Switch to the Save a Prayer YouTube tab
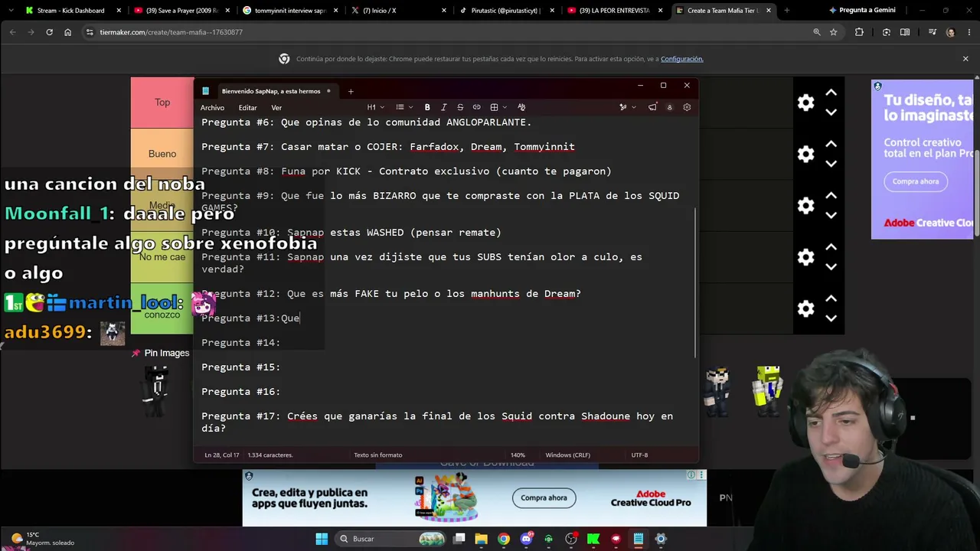The height and width of the screenshot is (551, 980). (x=181, y=11)
